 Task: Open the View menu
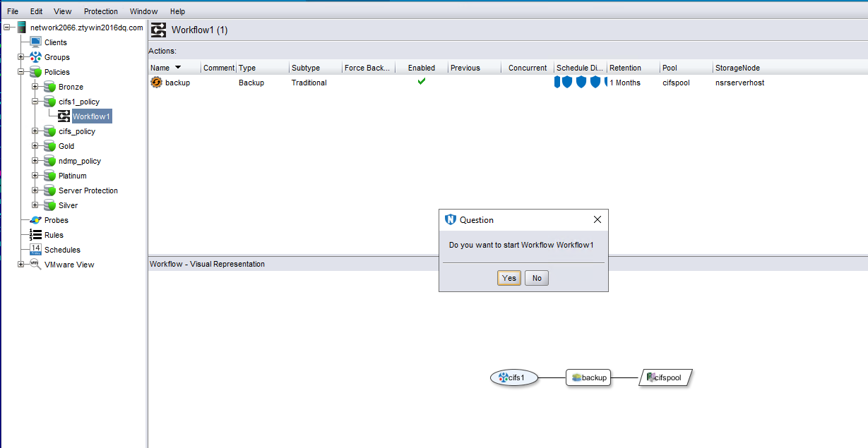pos(63,11)
